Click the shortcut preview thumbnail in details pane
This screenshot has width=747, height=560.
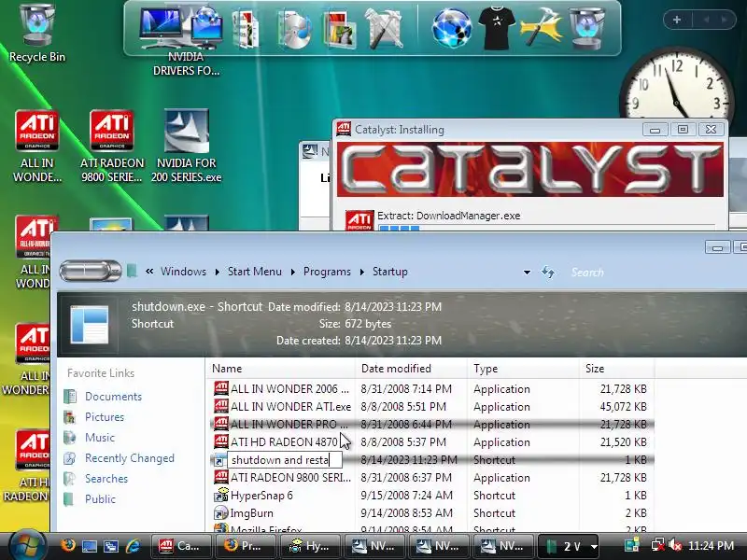coord(89,325)
